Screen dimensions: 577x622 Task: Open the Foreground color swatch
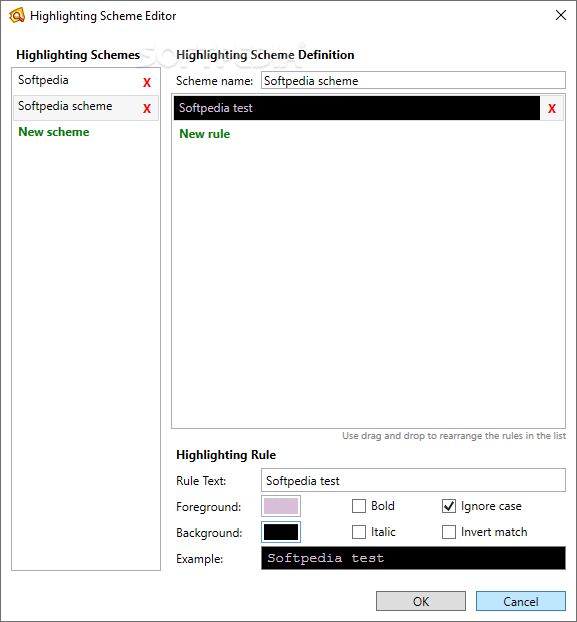click(x=281, y=506)
